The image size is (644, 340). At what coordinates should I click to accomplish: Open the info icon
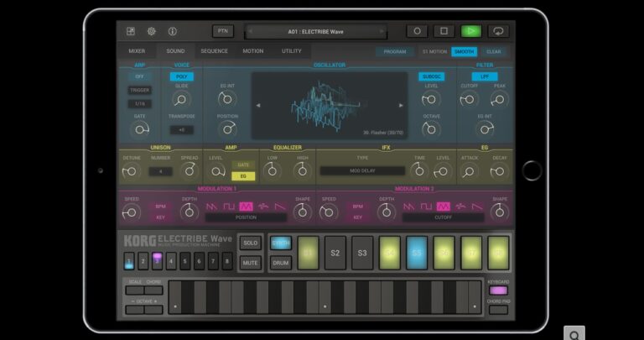[x=173, y=31]
